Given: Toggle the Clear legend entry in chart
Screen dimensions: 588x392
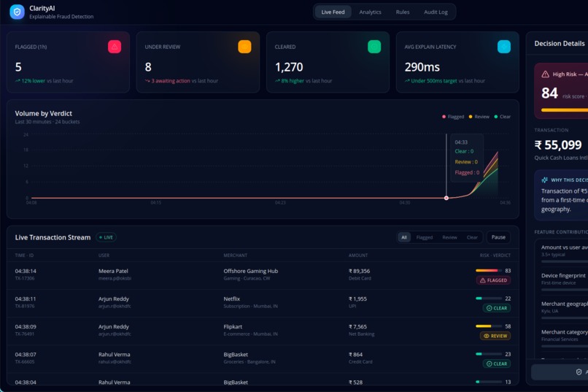Looking at the screenshot, I should tap(502, 117).
